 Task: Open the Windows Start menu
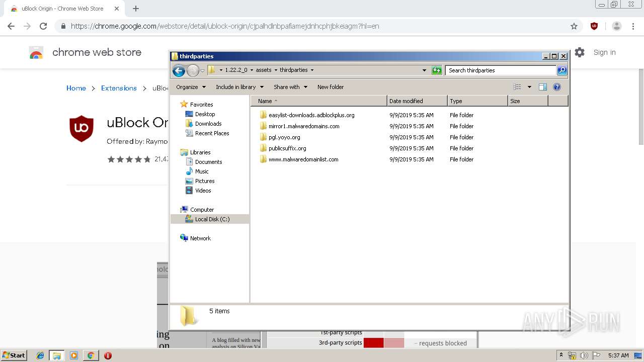[x=14, y=355]
